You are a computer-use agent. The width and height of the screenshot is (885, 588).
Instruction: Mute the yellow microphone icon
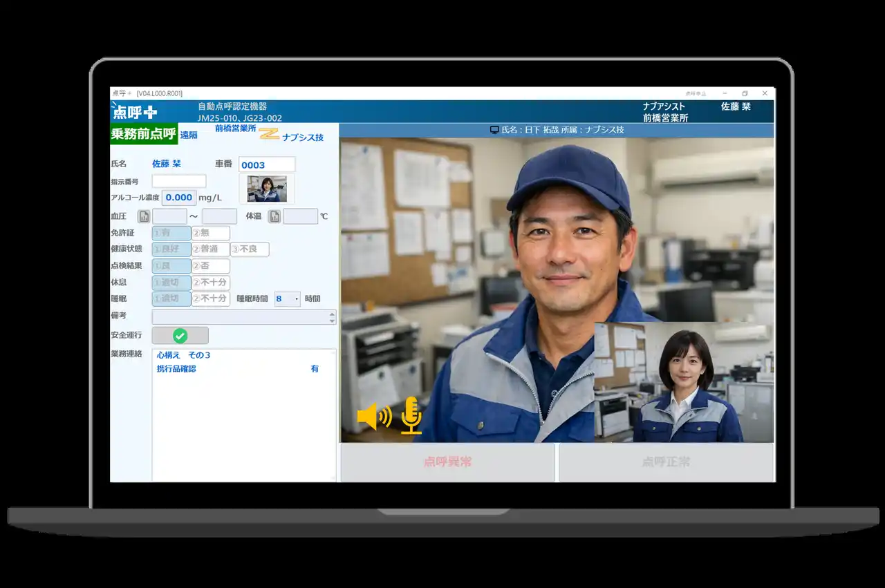click(411, 415)
